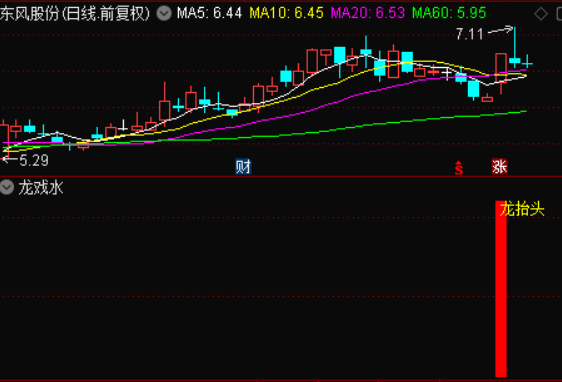562x382 pixels.
Task: Click the MA20 magenta average label
Action: pos(367,14)
